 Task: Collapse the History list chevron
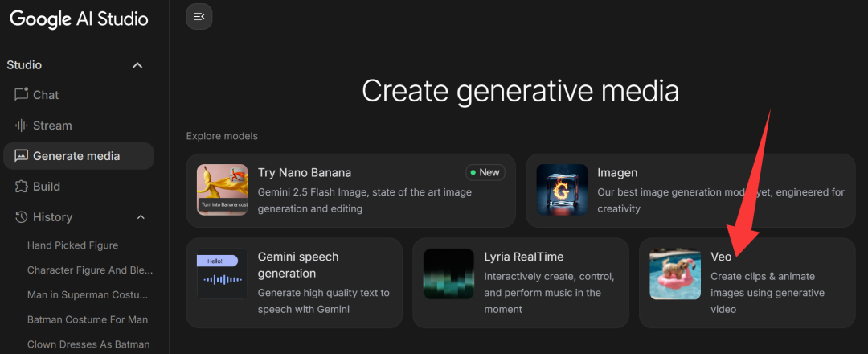click(141, 217)
